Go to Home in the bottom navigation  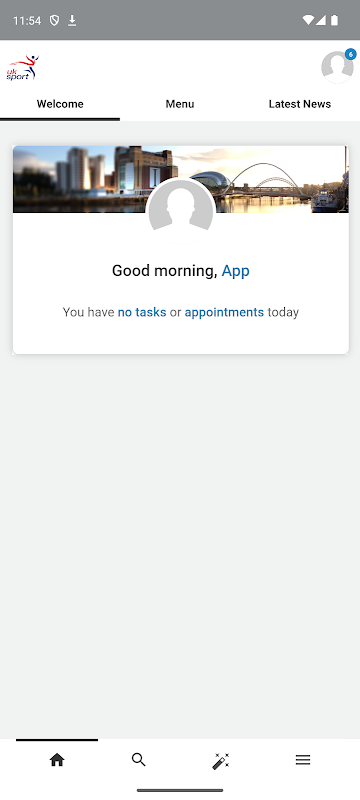pos(57,760)
